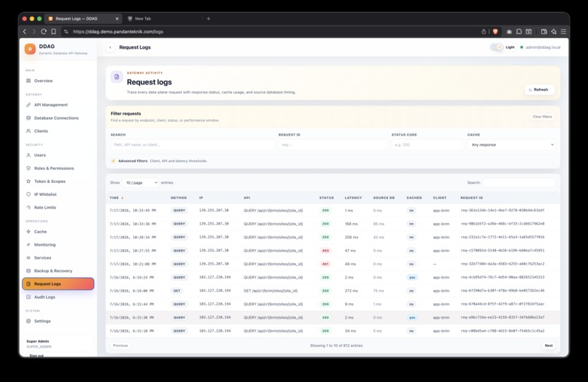
Task: Open the browser hamburger menu
Action: pos(563,31)
